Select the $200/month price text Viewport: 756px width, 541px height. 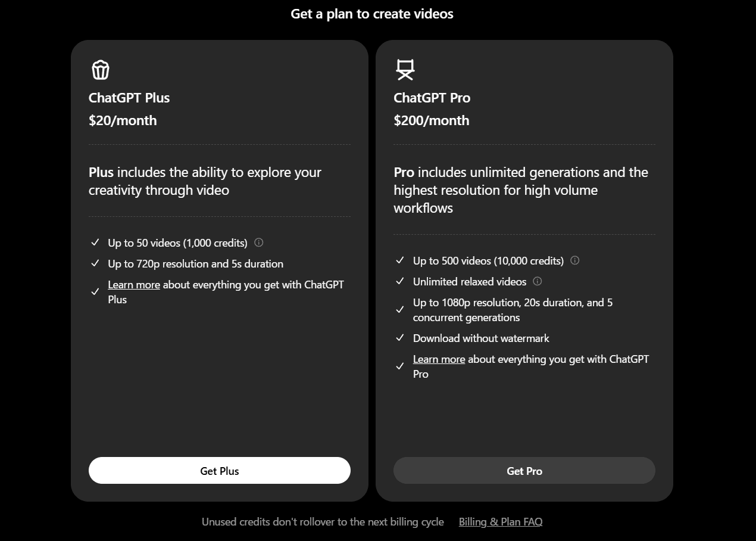pyautogui.click(x=431, y=120)
